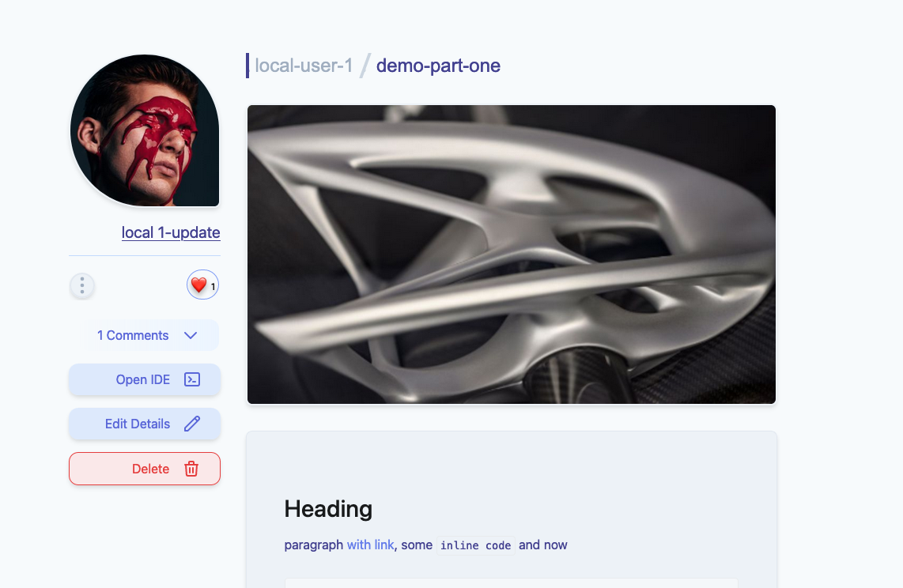The image size is (903, 588).
Task: Click the reaction count number 1
Action: coord(213,287)
